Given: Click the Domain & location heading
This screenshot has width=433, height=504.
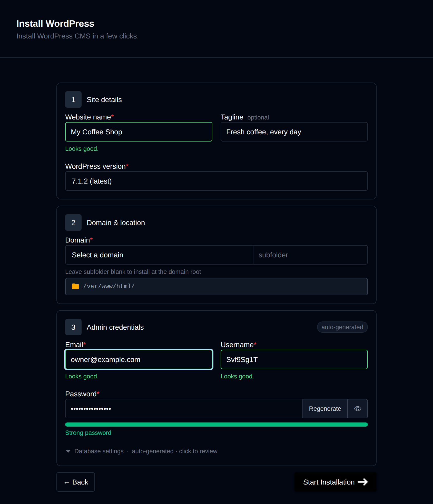Looking at the screenshot, I should (x=116, y=223).
